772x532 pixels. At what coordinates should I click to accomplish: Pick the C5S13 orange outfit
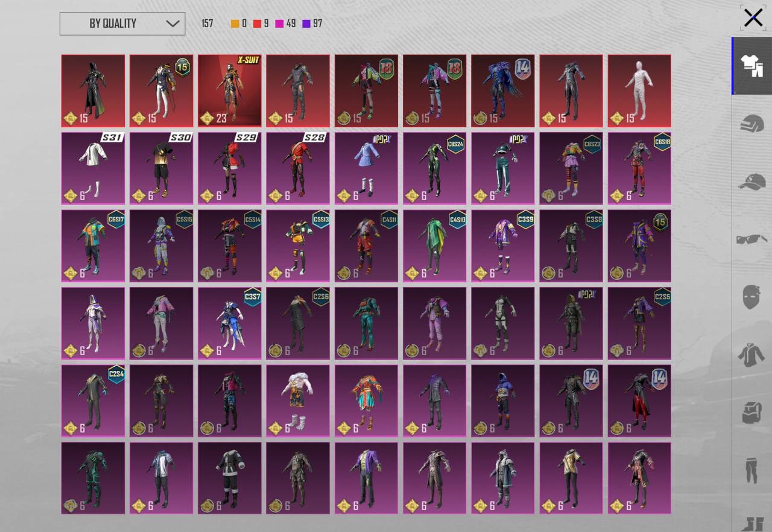click(x=298, y=245)
